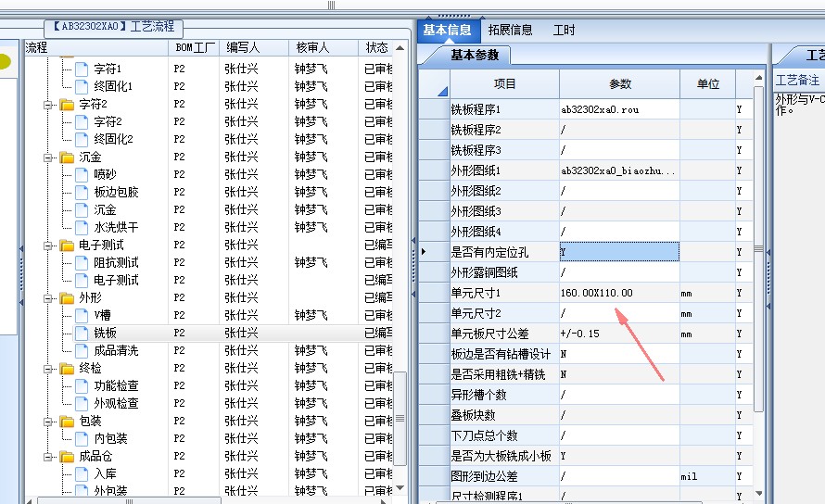
Task: Click the 外形露铜图纸 row label
Action: [484, 272]
